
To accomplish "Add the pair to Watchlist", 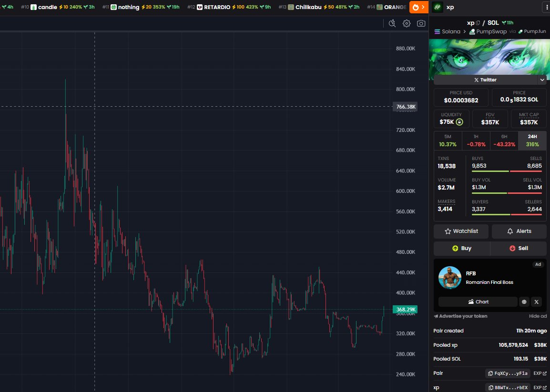I will (461, 231).
